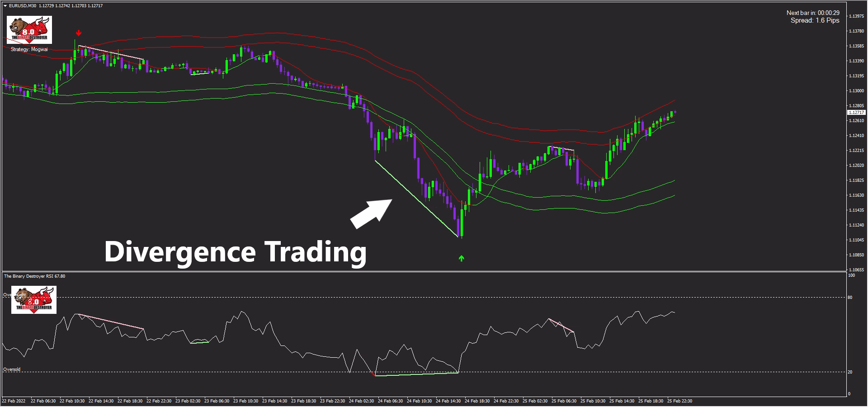
Task: Click the large white arrow pointing to divergence
Action: pyautogui.click(x=371, y=213)
